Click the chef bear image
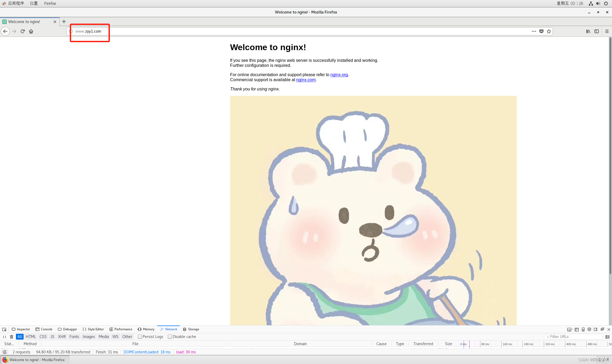The image size is (612, 364). tap(373, 210)
